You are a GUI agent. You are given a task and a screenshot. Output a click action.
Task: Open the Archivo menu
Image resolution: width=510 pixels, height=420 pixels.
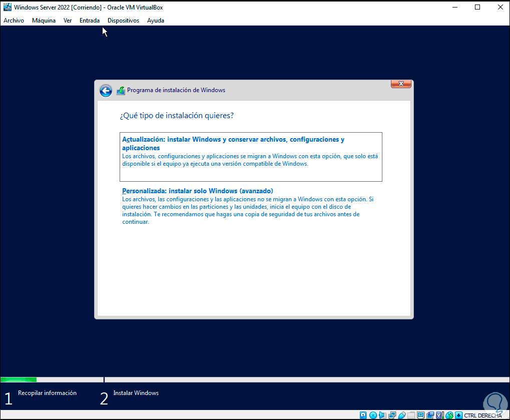14,21
